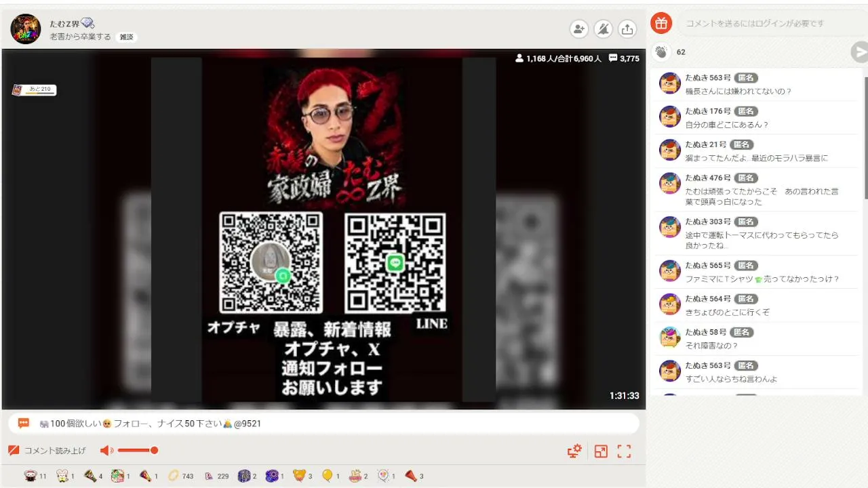Open avatar of commenter たぬき 303号
The height and width of the screenshot is (488, 868).
coord(670,227)
